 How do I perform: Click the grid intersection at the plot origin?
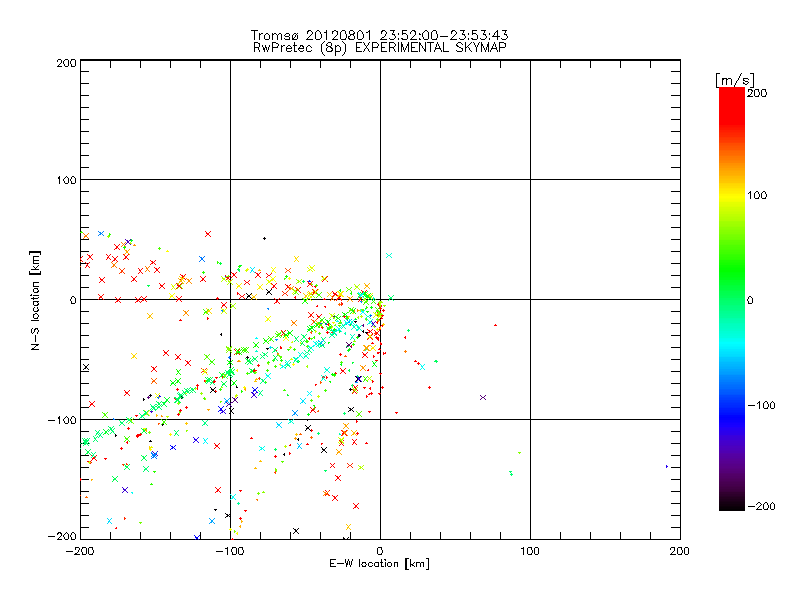[x=380, y=299]
